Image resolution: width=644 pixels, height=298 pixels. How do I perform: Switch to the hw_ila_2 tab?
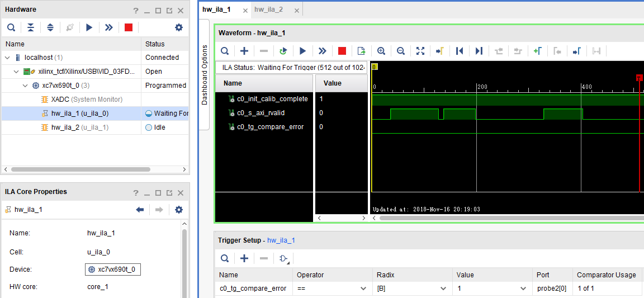coord(268,10)
